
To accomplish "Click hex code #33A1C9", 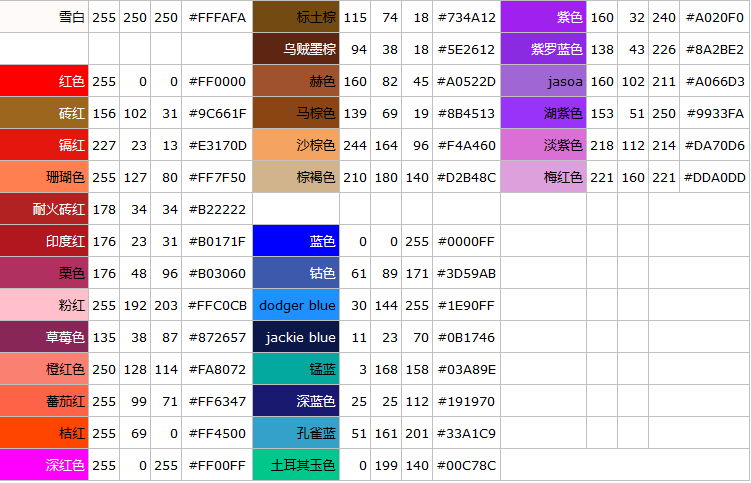I will (467, 434).
